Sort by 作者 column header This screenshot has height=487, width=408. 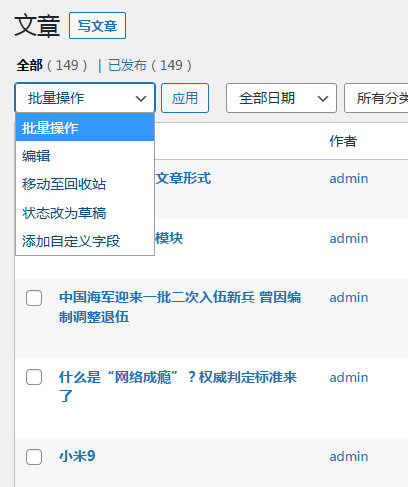[343, 141]
